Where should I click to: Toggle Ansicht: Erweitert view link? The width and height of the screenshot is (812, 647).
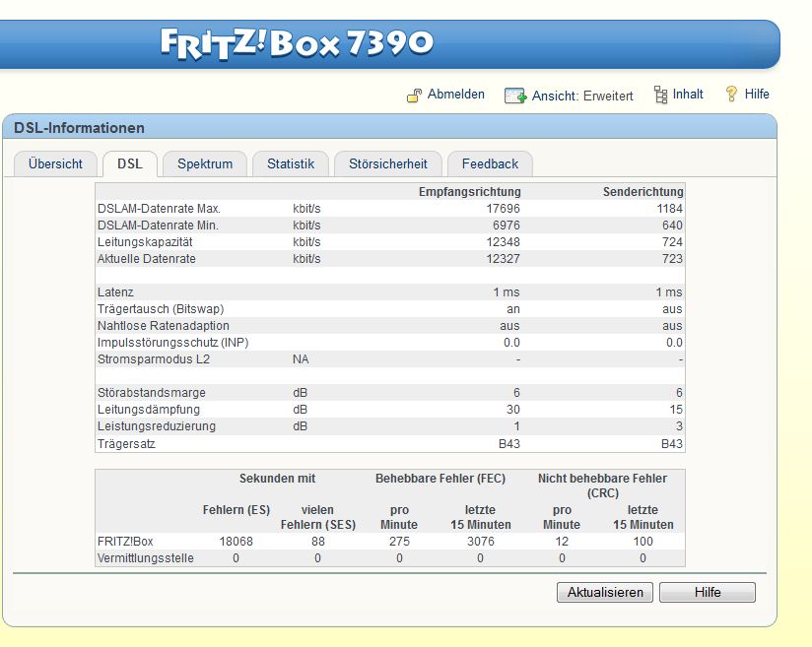click(582, 96)
